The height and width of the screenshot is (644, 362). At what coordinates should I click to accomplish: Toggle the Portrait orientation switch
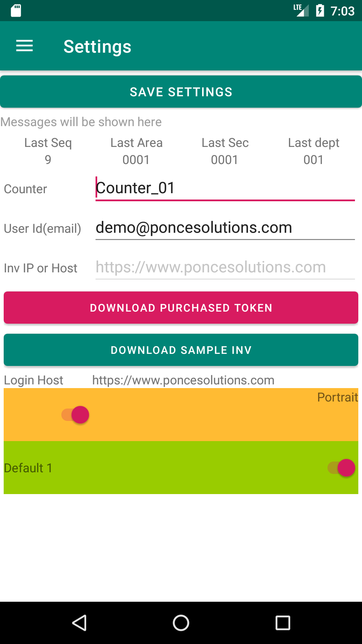coord(75,415)
